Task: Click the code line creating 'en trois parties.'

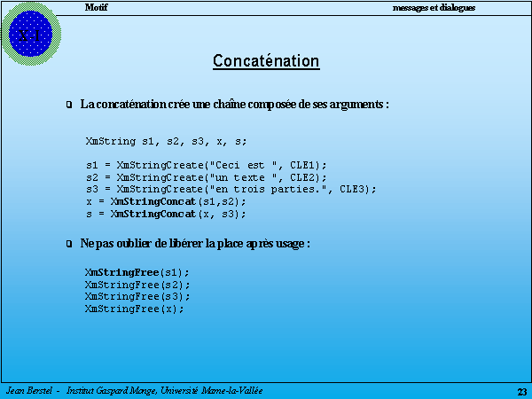Action: pyautogui.click(x=231, y=189)
